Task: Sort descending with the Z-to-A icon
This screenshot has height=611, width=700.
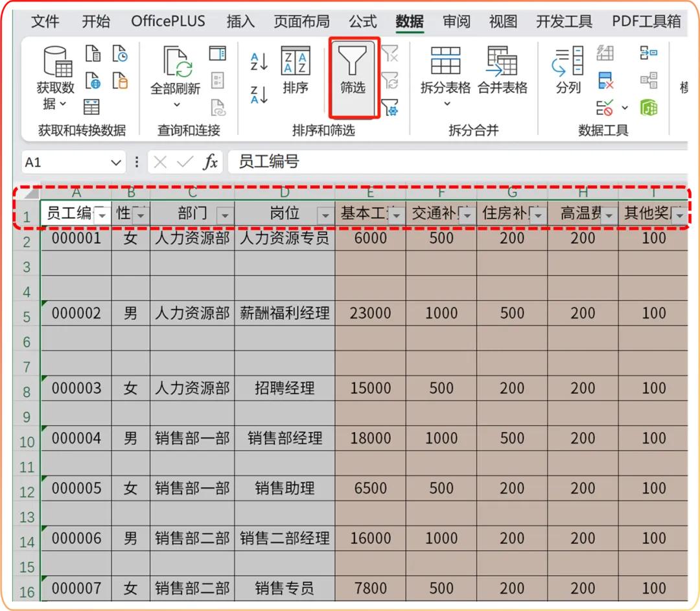Action: click(259, 94)
